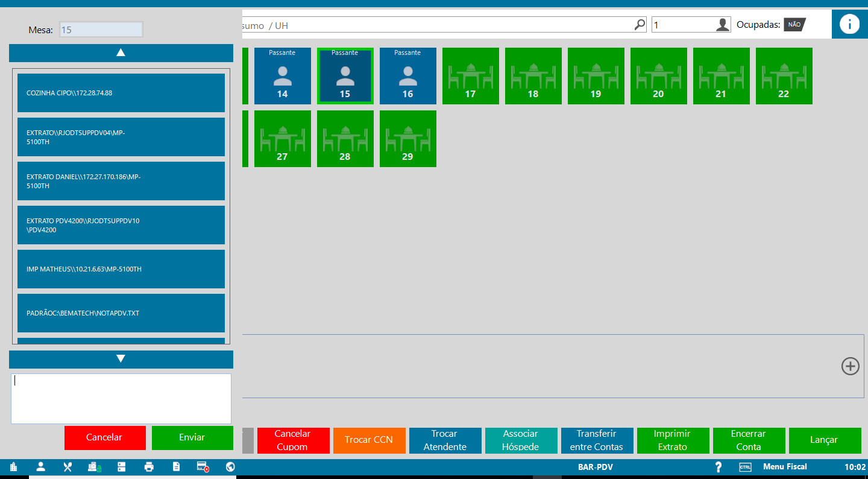Screen dimensions: 868x479
Task: Open the document icon in status bar
Action: coord(176,467)
